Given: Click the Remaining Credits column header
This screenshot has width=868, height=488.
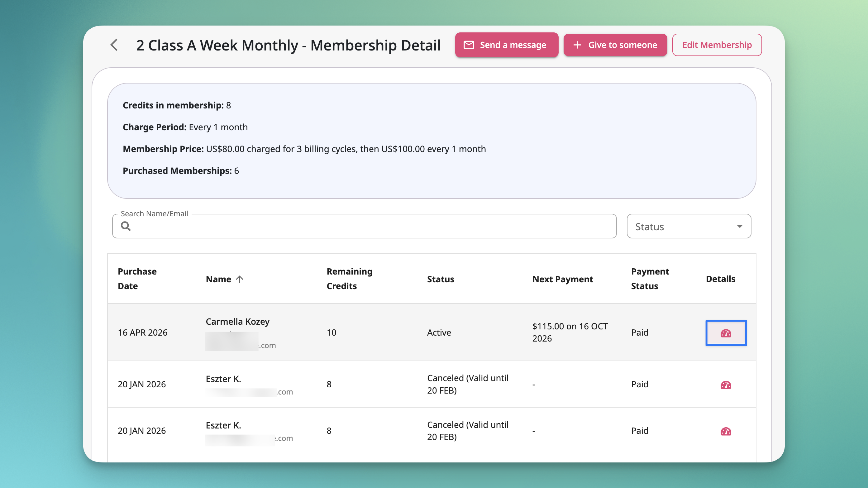Looking at the screenshot, I should click(350, 279).
